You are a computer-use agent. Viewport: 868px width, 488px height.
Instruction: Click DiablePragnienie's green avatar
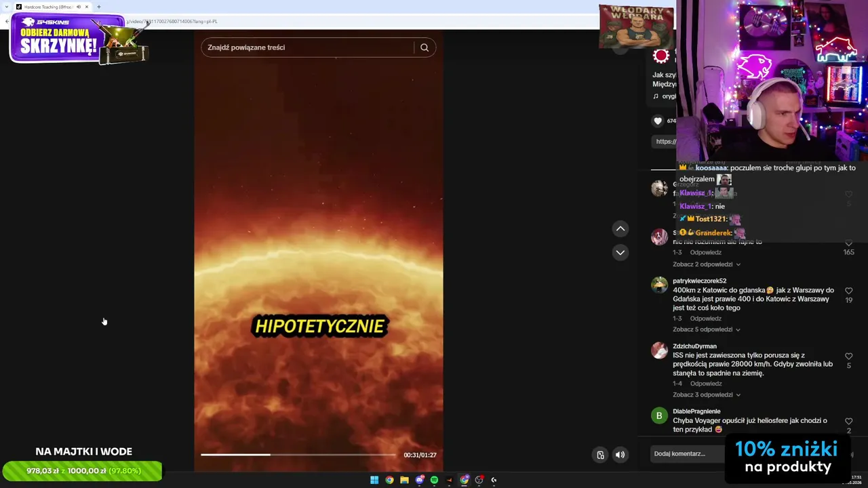[659, 415]
